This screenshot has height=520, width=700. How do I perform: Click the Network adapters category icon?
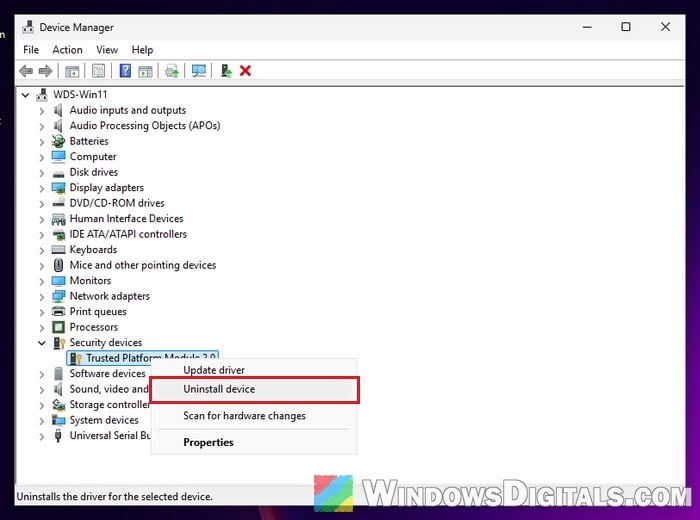click(x=58, y=296)
